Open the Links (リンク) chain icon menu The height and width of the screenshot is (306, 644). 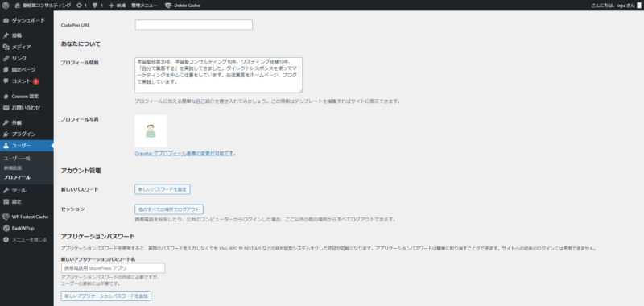pos(6,58)
